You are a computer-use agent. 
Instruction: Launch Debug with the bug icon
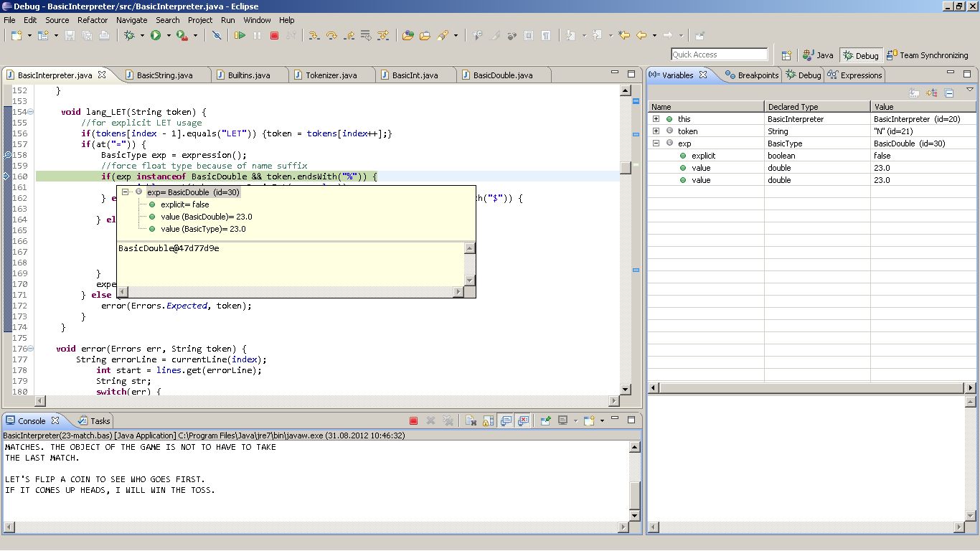[x=129, y=35]
